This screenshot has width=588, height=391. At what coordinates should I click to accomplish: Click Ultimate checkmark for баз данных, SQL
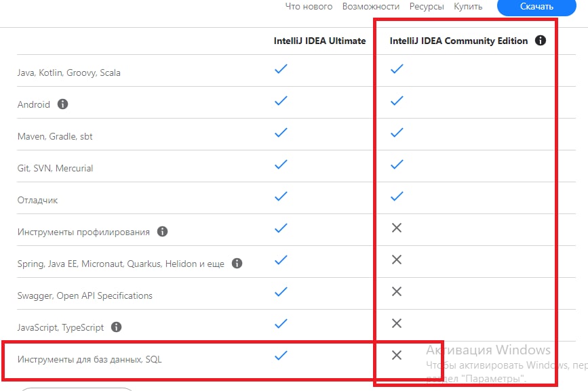(281, 355)
